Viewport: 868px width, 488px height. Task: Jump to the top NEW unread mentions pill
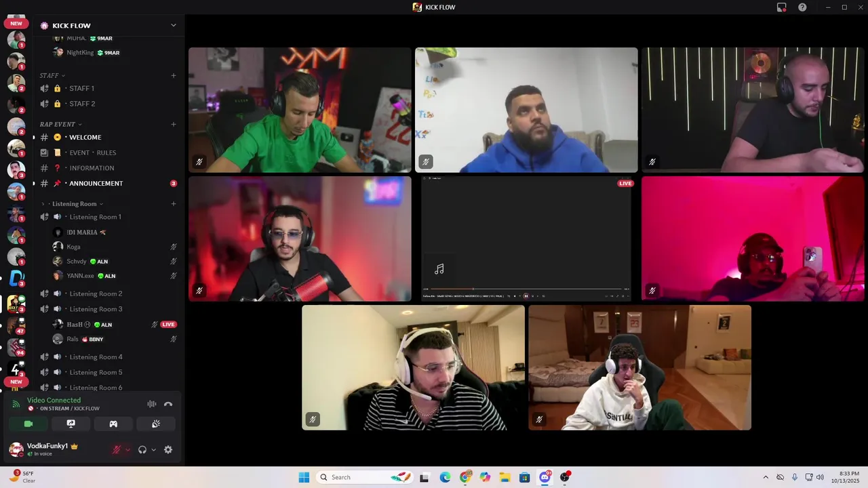tap(16, 23)
